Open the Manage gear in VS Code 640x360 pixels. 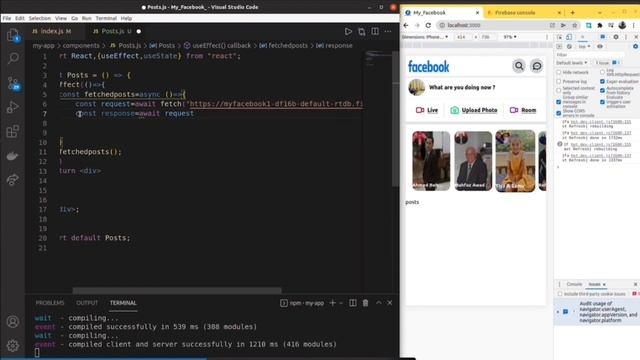click(13, 345)
